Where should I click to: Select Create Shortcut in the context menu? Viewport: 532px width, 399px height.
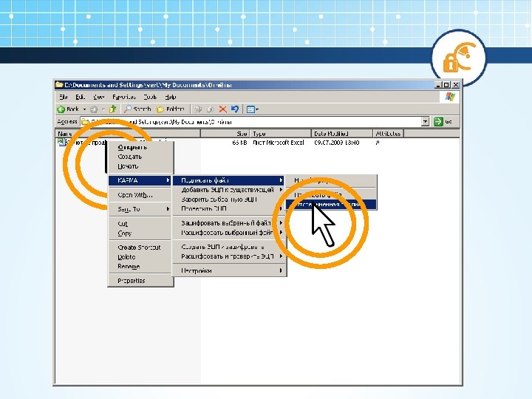point(140,248)
